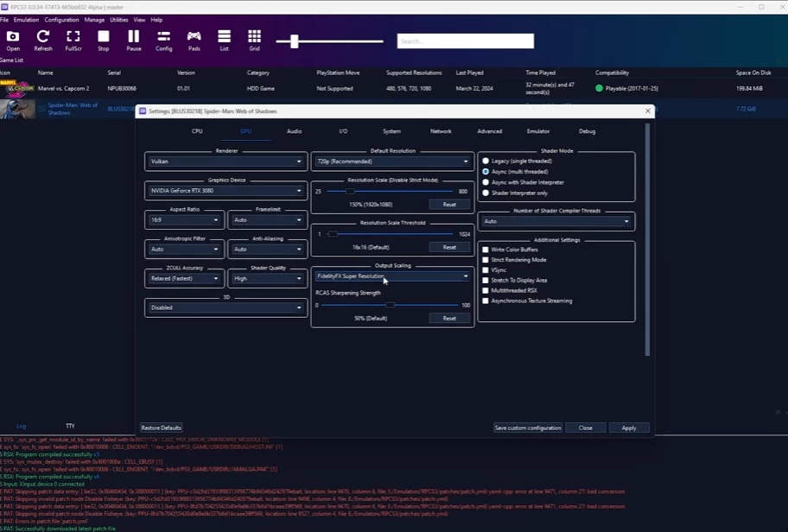788x532 pixels.
Task: Open the Emulation menu
Action: tap(26, 20)
